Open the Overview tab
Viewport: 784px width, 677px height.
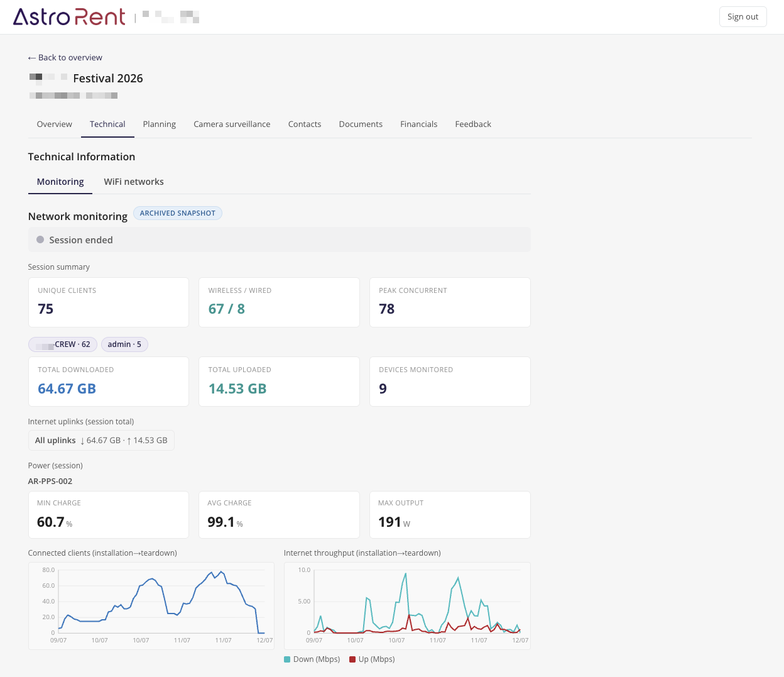pyautogui.click(x=55, y=124)
